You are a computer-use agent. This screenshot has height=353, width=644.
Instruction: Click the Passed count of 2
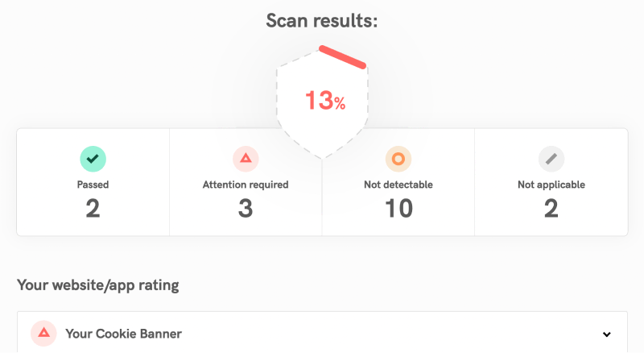click(93, 209)
